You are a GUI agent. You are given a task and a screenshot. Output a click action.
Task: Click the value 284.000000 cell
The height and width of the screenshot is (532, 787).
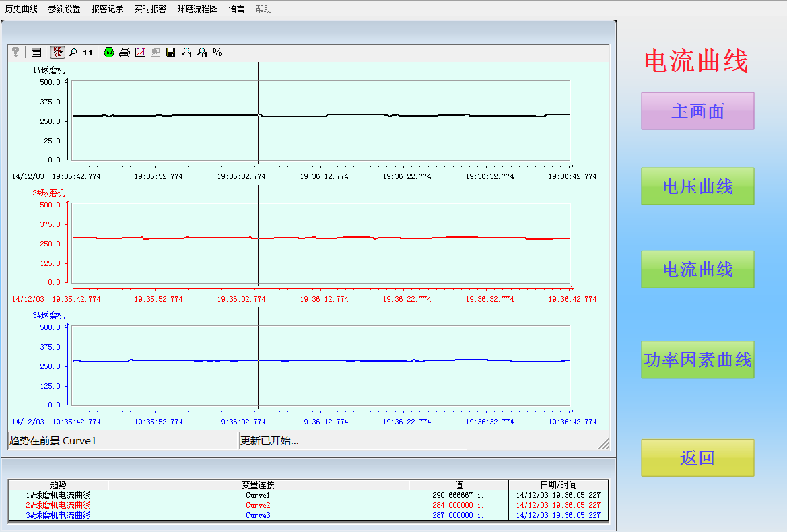(x=458, y=505)
